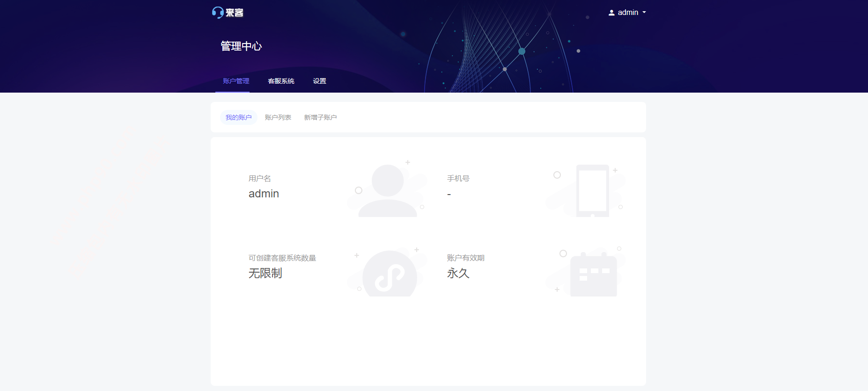Image resolution: width=868 pixels, height=391 pixels.
Task: Select the admin username value
Action: point(264,194)
